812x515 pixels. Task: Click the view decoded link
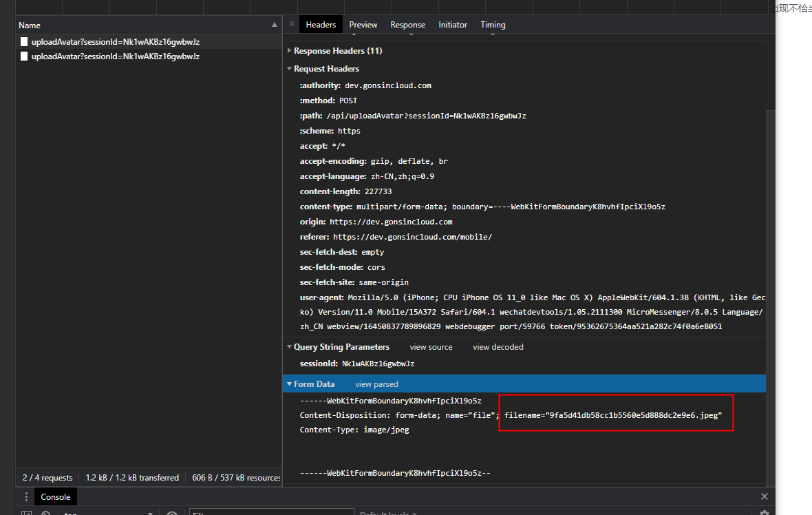pos(498,346)
